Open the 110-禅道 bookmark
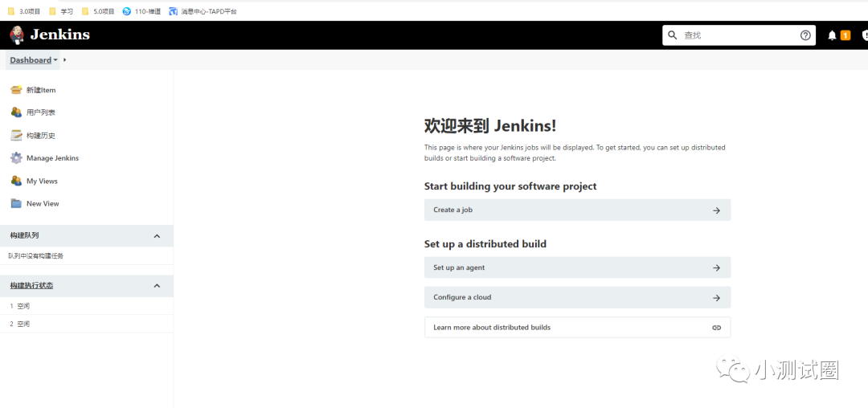 (x=141, y=11)
